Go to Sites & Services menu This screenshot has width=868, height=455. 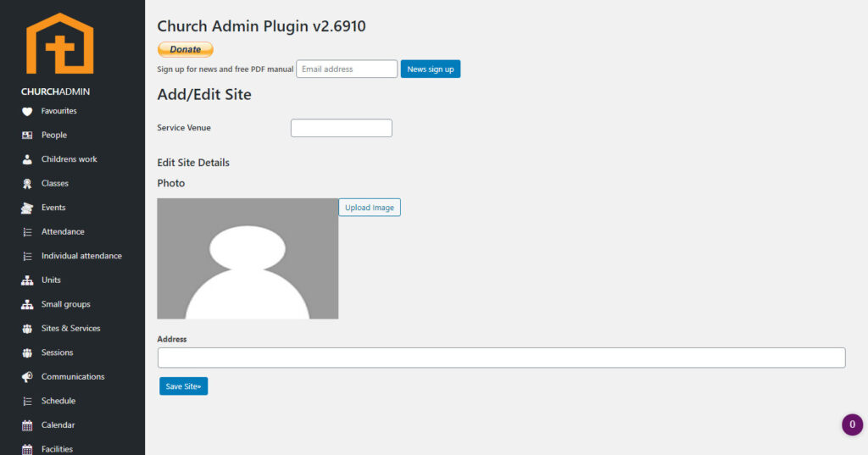click(70, 328)
